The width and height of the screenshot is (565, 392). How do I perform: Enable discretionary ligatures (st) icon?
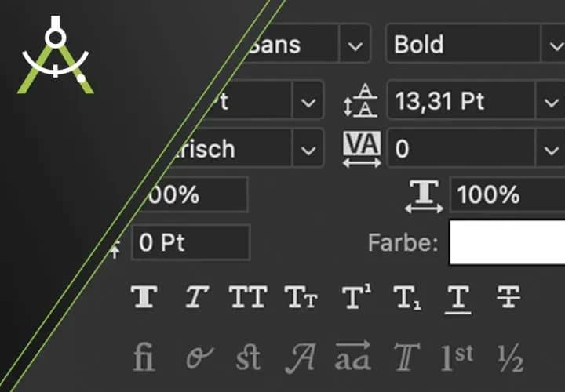click(x=247, y=358)
